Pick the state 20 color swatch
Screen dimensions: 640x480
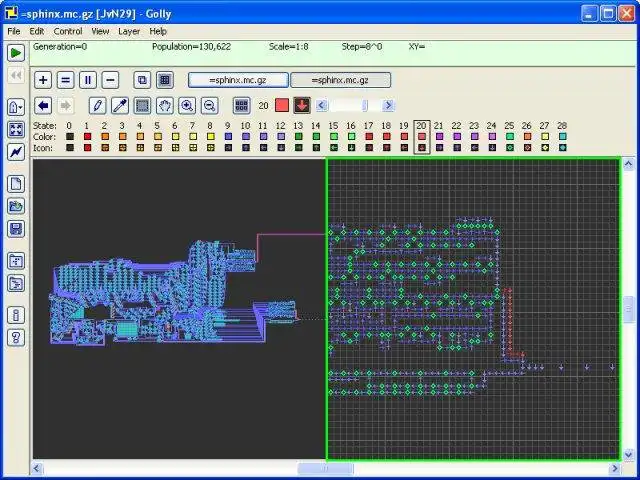[422, 137]
